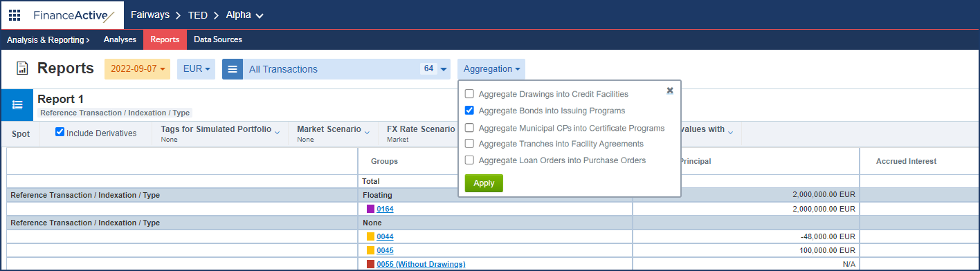Click 'Reference Transaction / Indexation / Type' subtitle

point(114,113)
